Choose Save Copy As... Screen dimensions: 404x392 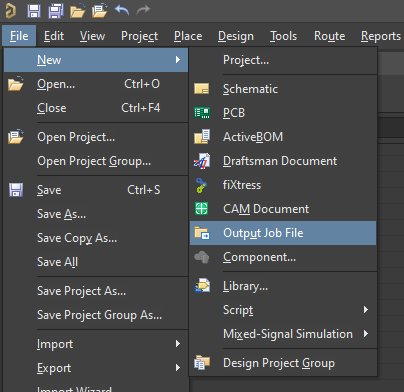[x=96, y=238]
